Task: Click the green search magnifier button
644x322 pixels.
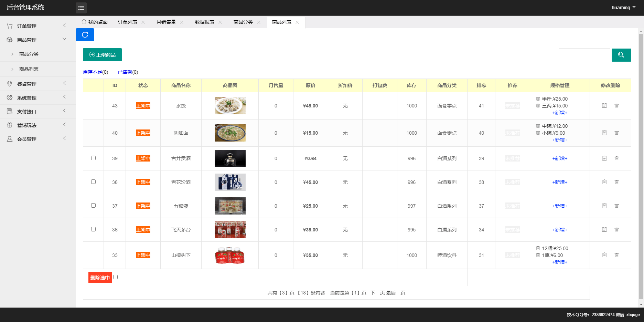Action: pyautogui.click(x=621, y=55)
